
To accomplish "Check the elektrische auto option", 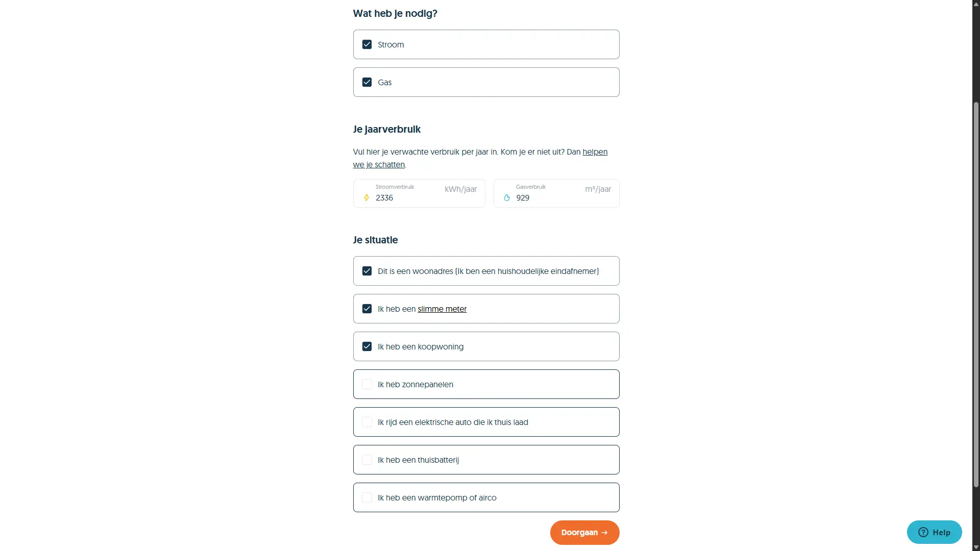I will click(367, 422).
